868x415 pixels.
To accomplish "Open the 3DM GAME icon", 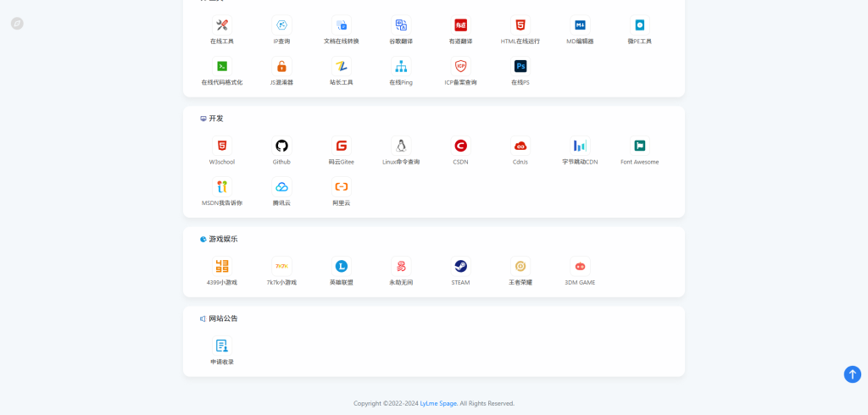I will coord(580,266).
